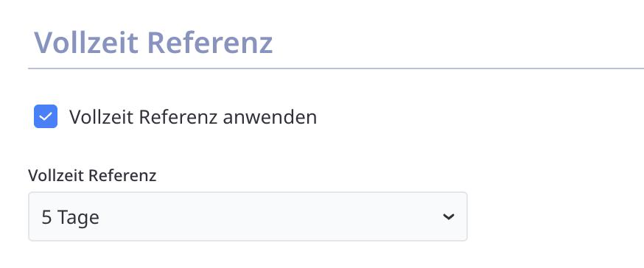Click the word 'Vollzeit' in the checkbox label
The image size is (644, 268).
point(101,117)
